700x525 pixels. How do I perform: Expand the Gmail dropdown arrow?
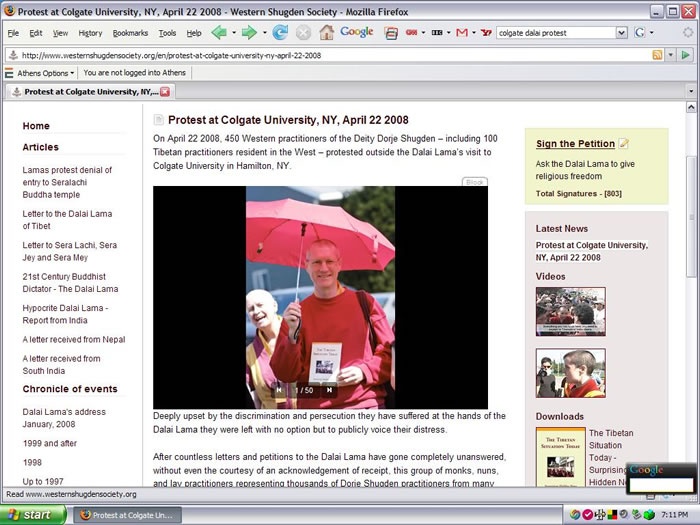pos(474,33)
